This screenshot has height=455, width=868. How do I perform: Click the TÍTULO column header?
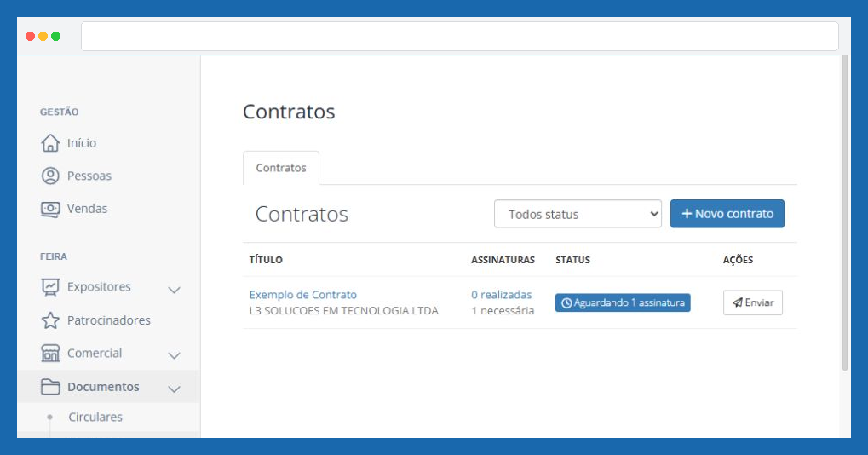click(266, 260)
